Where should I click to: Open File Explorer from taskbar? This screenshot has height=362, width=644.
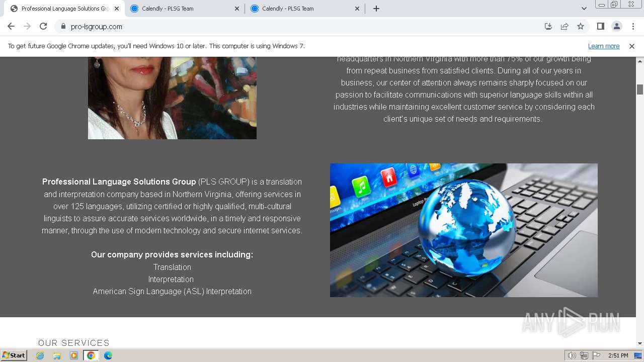[57, 355]
